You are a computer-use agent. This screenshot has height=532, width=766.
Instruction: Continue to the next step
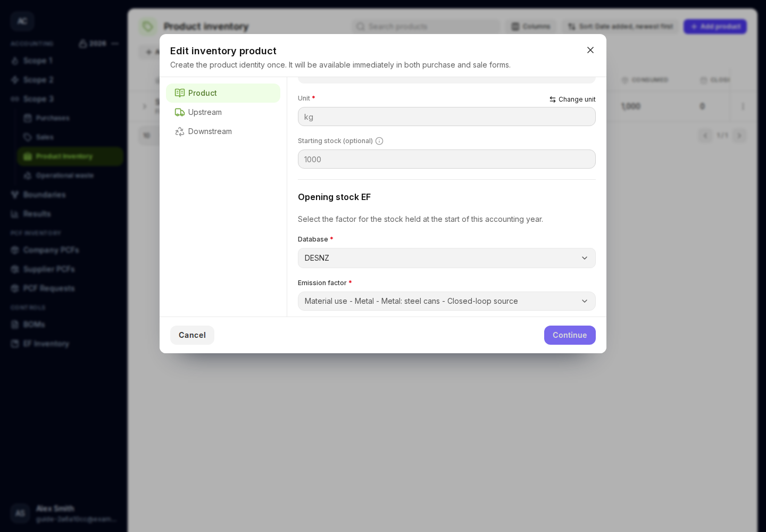pos(570,335)
